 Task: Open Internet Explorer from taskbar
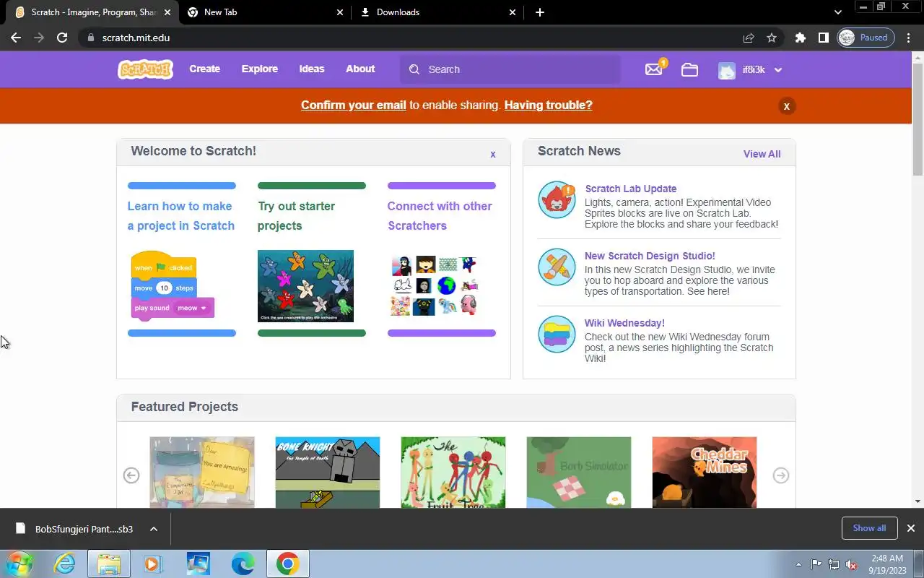[x=64, y=564]
